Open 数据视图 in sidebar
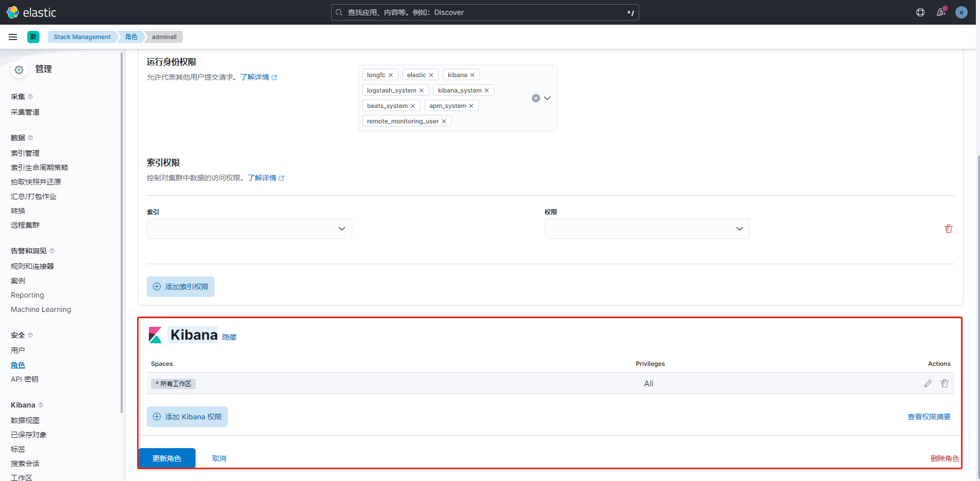The width and height of the screenshot is (980, 481). point(25,420)
